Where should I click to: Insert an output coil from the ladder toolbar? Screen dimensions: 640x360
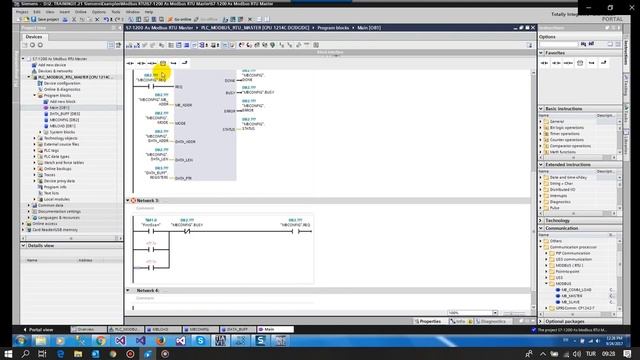152,63
